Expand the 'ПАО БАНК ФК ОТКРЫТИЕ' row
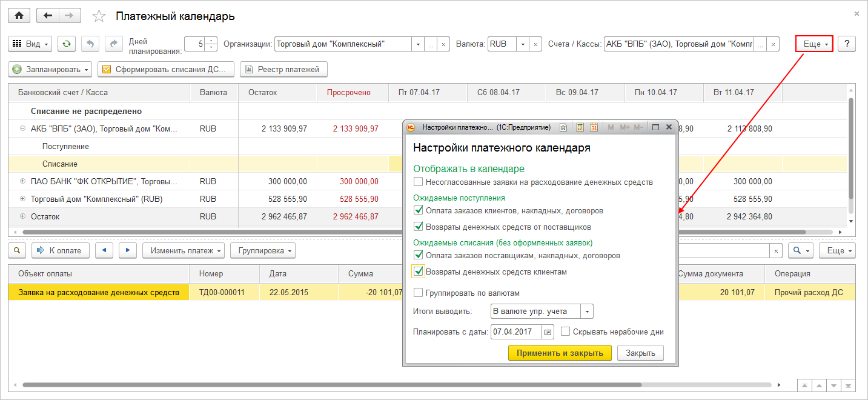Viewport: 868px width, 400px height. tap(23, 181)
